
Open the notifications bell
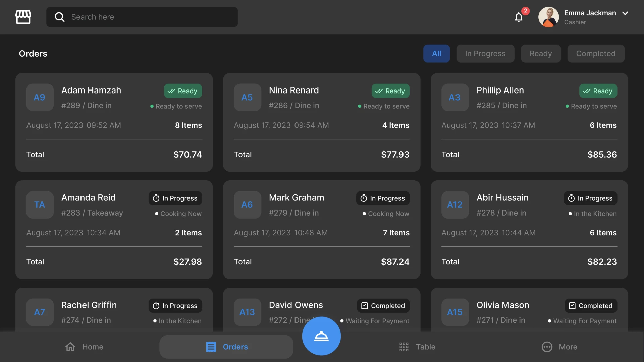coord(519,17)
